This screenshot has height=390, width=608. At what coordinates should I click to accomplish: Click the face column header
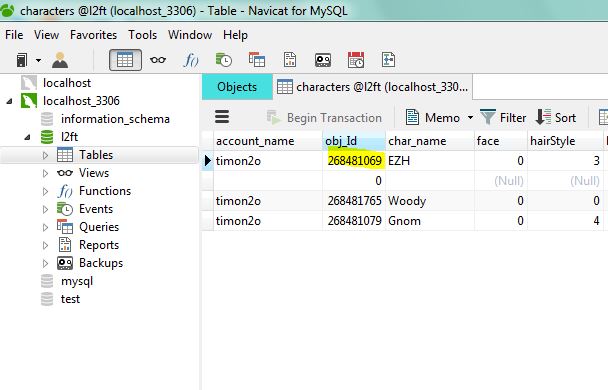pos(501,141)
